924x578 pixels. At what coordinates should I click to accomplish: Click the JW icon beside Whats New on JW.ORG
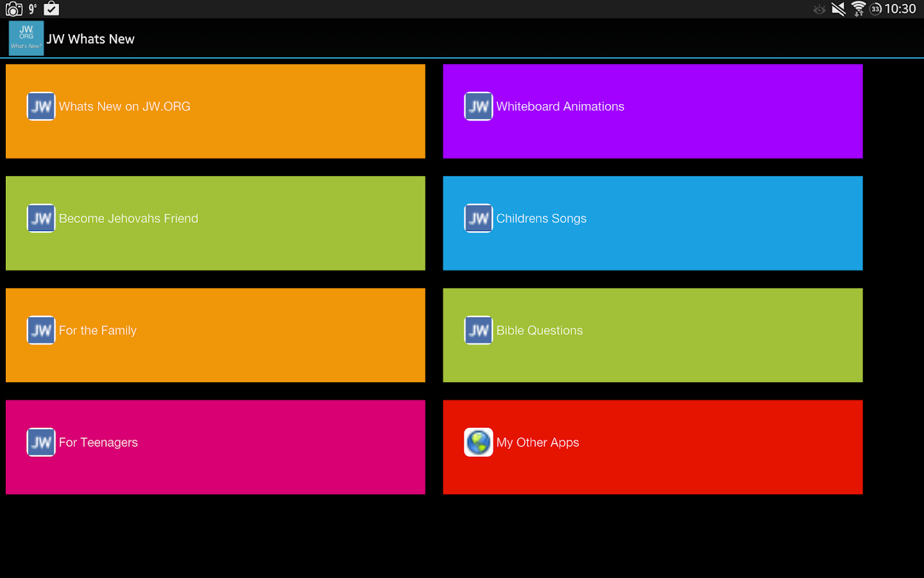click(x=41, y=107)
